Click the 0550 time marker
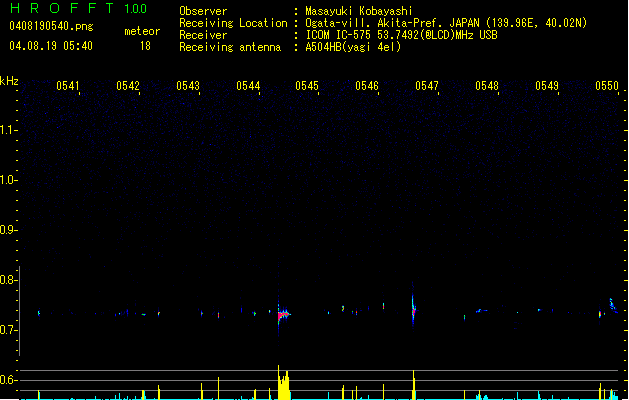This screenshot has width=629, height=400. click(607, 86)
